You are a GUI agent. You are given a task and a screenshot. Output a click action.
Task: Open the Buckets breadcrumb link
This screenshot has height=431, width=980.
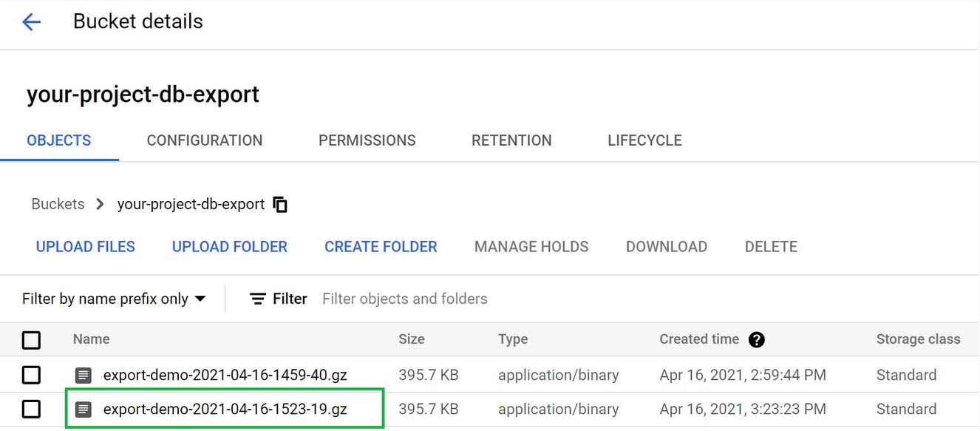[x=58, y=204]
